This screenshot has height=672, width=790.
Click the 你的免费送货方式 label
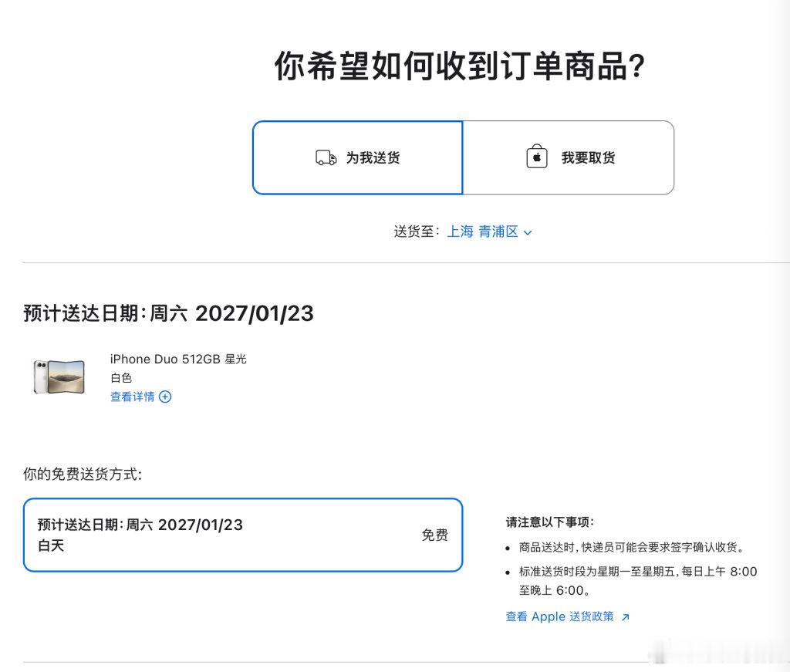point(83,474)
